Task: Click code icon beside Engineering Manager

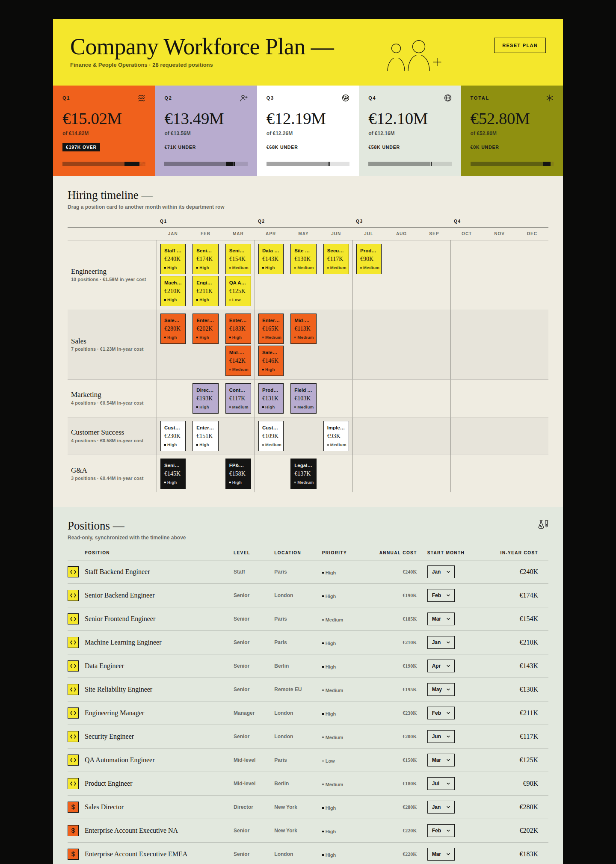Action: click(73, 713)
